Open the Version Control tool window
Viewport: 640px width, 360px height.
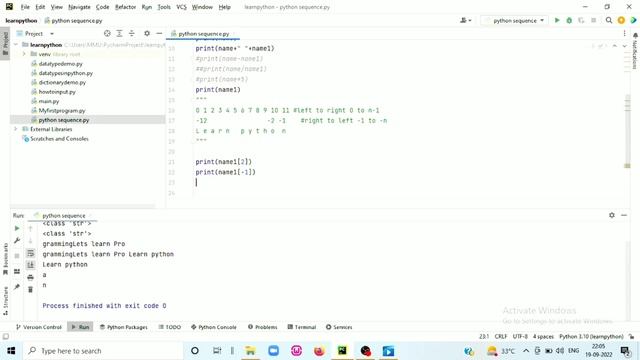pyautogui.click(x=38, y=327)
